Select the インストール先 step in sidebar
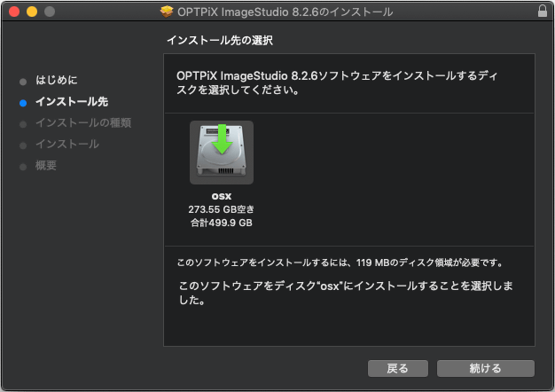The height and width of the screenshot is (392, 555). point(72,102)
